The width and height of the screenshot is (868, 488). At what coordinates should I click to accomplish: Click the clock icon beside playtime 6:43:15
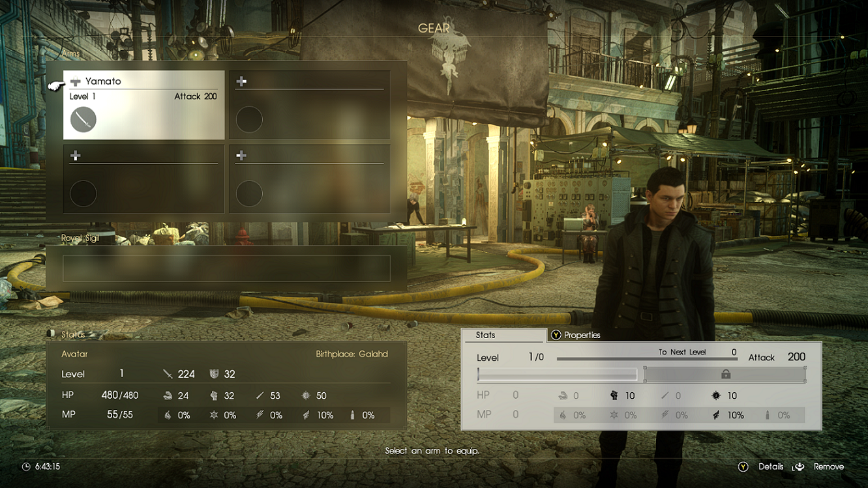click(x=26, y=466)
